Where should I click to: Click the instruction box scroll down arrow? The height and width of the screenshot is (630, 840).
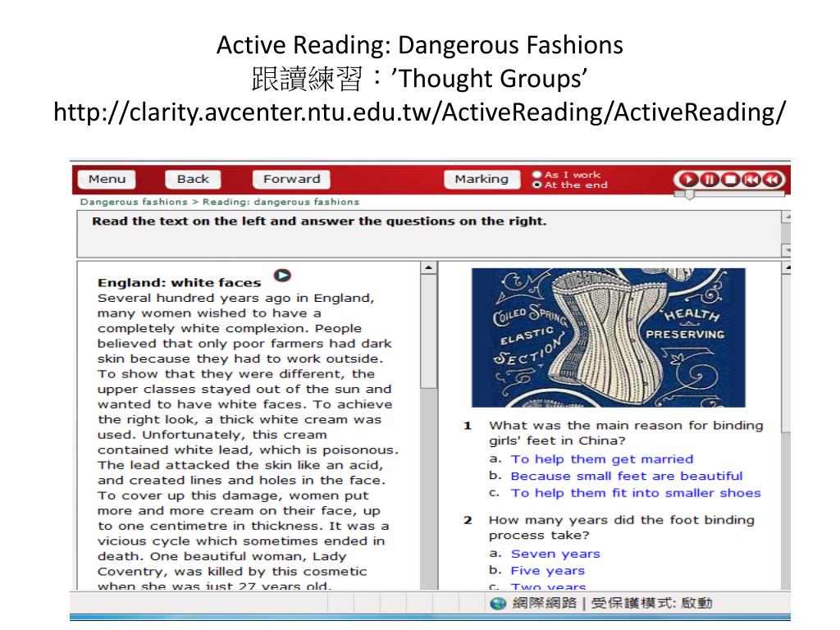pos(787,250)
